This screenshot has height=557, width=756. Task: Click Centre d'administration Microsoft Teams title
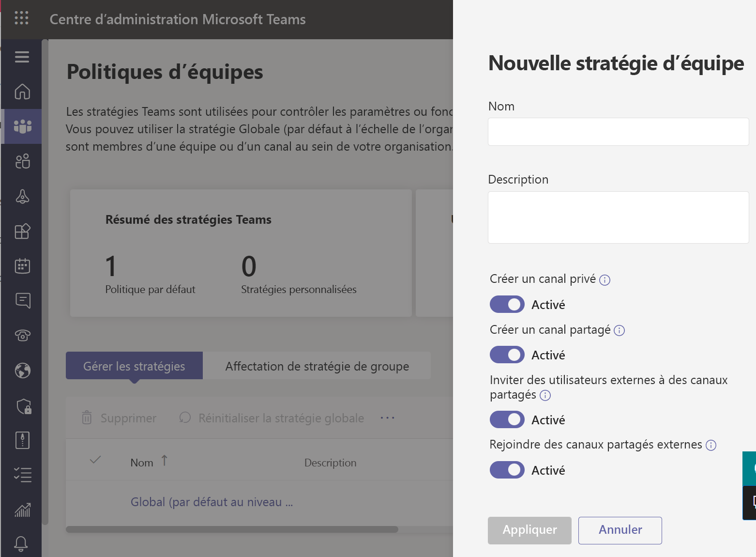178,19
